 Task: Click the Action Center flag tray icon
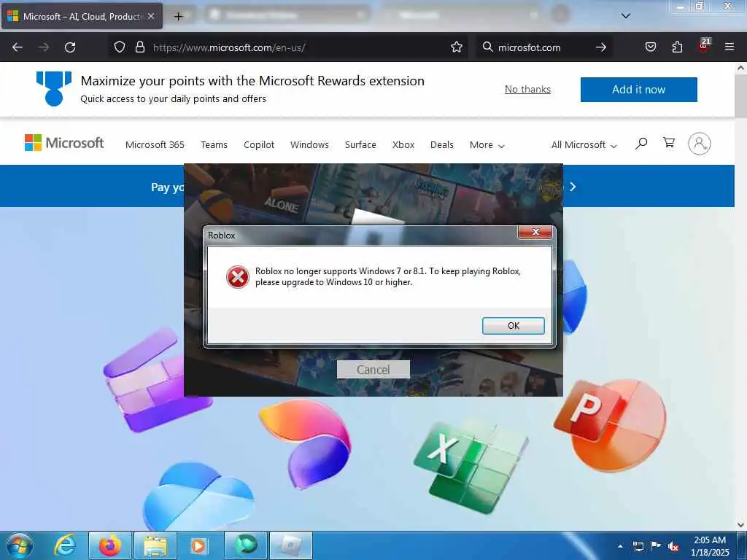(x=656, y=546)
